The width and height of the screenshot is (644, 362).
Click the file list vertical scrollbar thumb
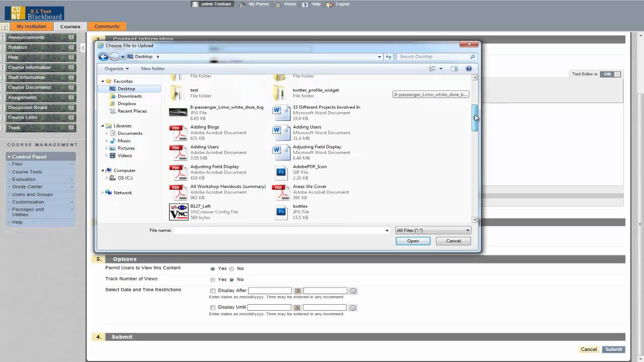coord(474,118)
